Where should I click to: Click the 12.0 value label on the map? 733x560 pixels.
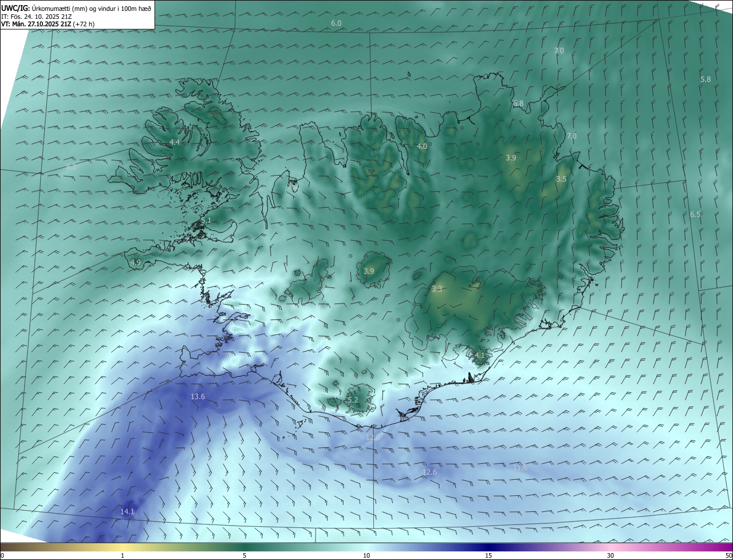pos(373,437)
